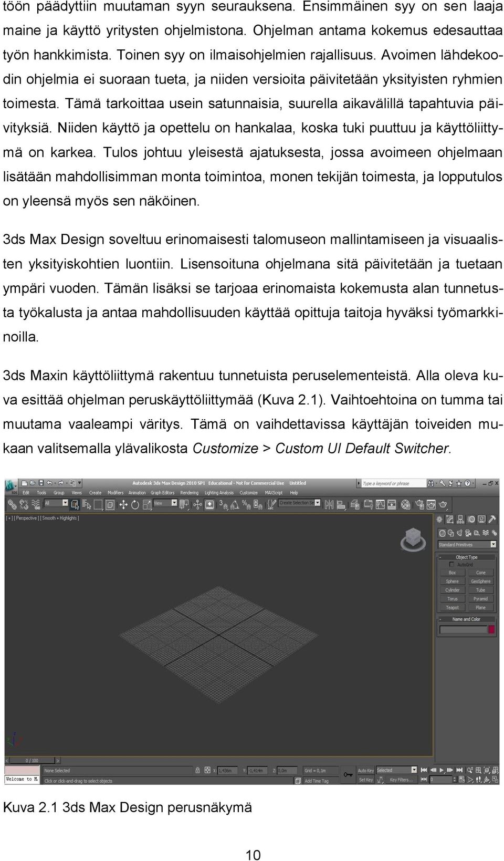The image size is (504, 861).
Task: Open the Lighting Analysis menu
Action: 219,493
